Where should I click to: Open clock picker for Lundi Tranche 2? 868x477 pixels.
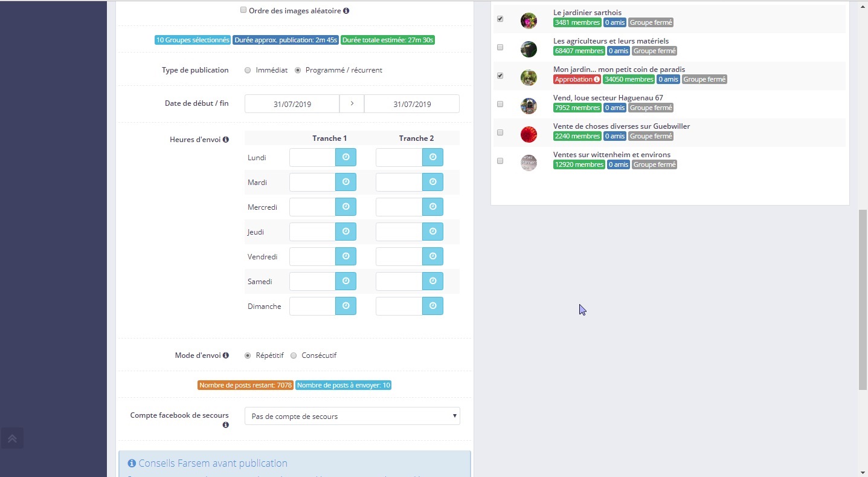[x=432, y=157]
